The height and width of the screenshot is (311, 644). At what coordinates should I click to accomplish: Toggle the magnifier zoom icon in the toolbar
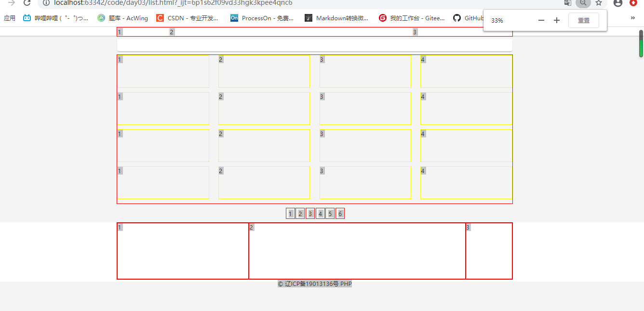[583, 3]
